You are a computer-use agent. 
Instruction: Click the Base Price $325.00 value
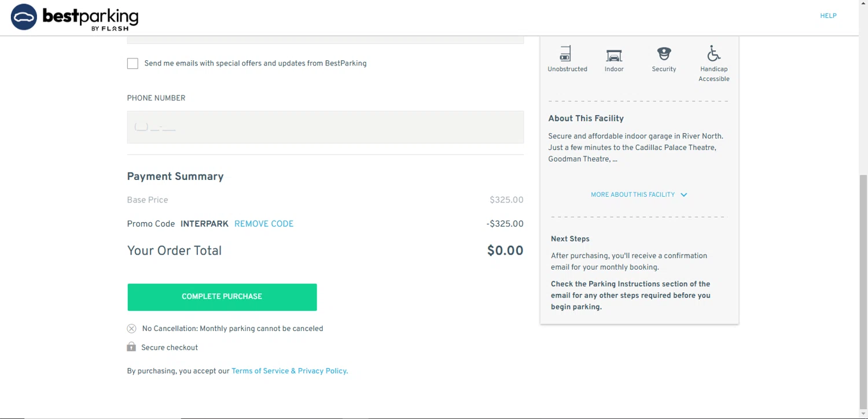tap(506, 200)
